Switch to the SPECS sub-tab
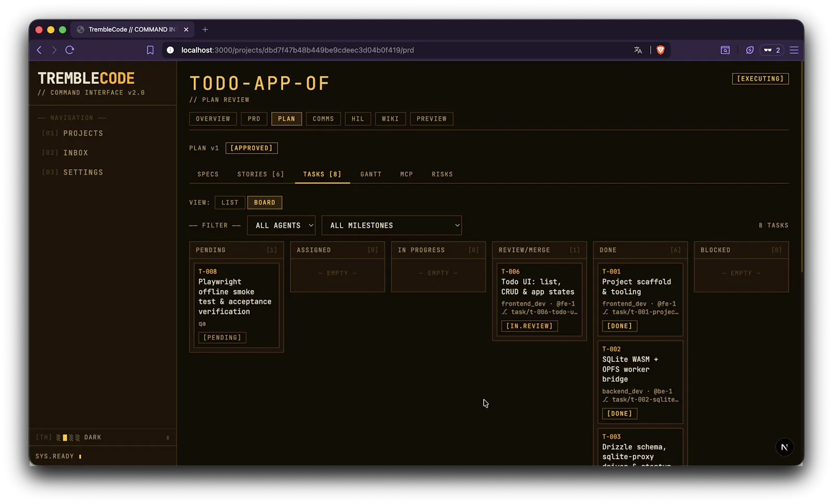Image resolution: width=833 pixels, height=504 pixels. coord(208,174)
